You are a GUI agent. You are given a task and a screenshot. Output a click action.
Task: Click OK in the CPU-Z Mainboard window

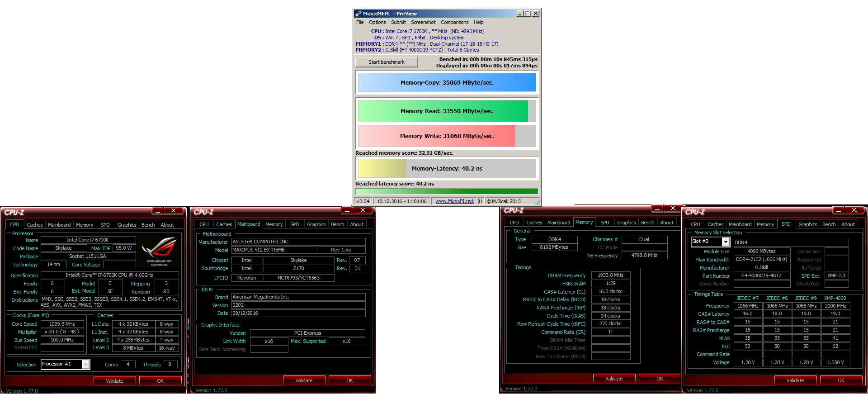click(x=349, y=380)
